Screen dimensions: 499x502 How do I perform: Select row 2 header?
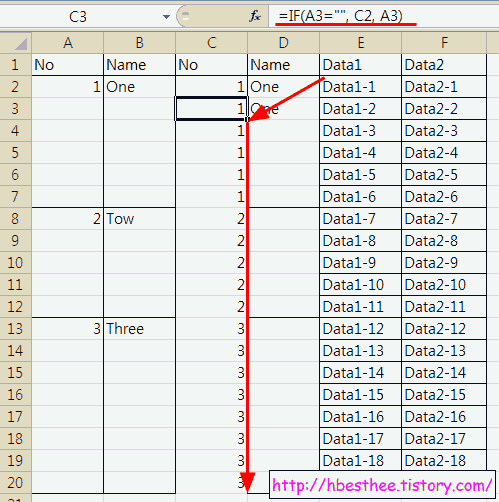(15, 87)
